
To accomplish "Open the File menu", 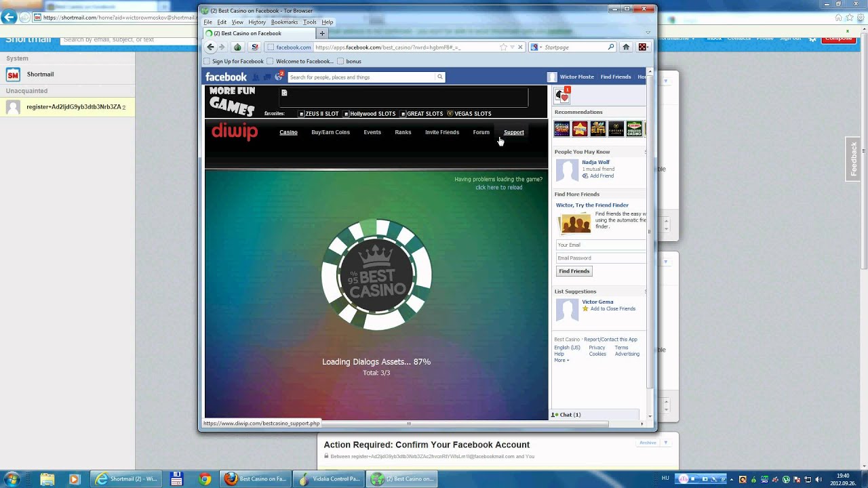I will click(x=208, y=22).
